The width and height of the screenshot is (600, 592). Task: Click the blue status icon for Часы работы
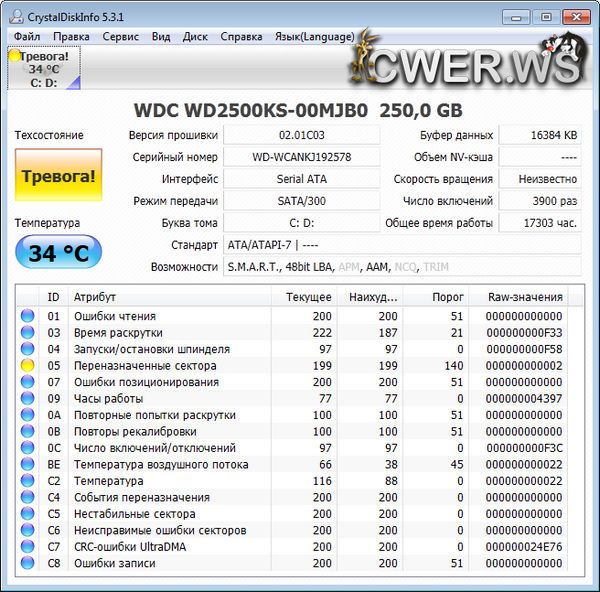click(28, 399)
